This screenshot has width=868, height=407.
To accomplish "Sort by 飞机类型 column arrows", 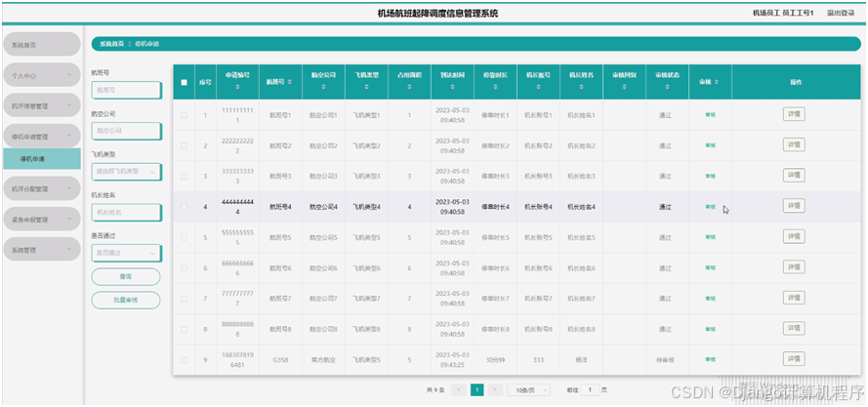I will pos(366,88).
